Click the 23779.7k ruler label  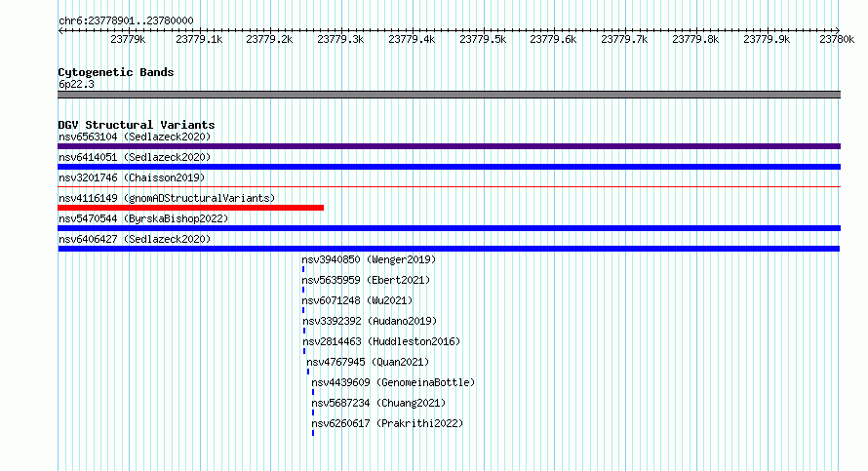624,39
